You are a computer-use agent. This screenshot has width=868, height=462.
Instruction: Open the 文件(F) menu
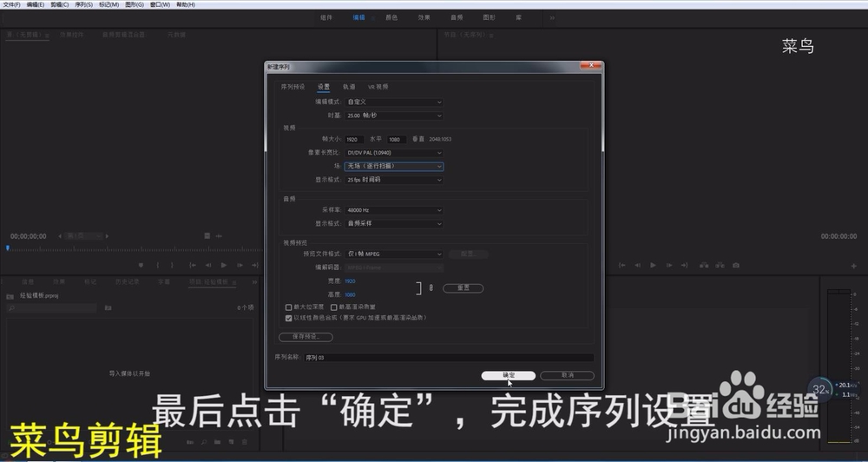(11, 4)
